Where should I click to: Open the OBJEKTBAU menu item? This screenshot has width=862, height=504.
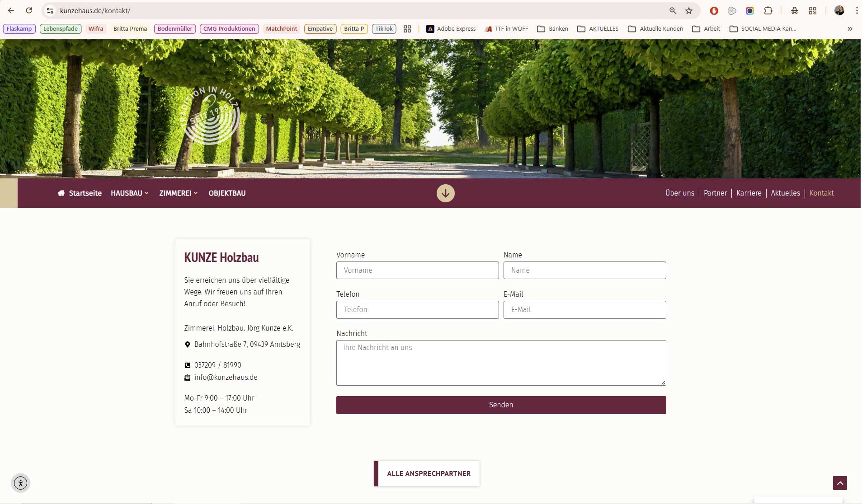click(x=227, y=193)
